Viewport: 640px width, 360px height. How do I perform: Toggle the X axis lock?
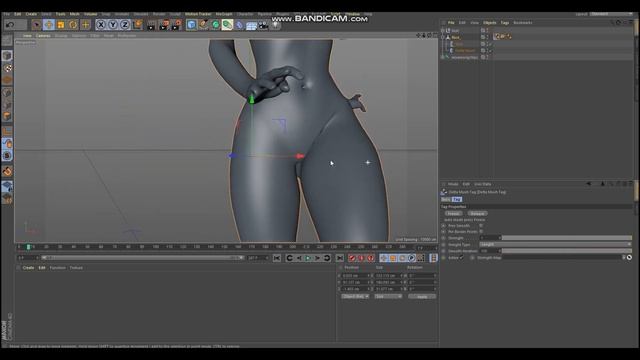tap(101, 25)
